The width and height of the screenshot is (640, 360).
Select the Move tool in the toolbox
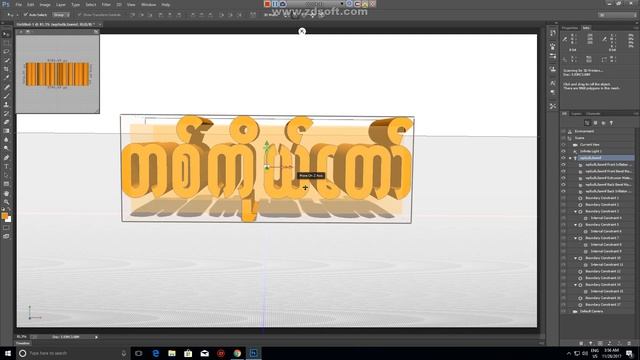click(x=6, y=34)
